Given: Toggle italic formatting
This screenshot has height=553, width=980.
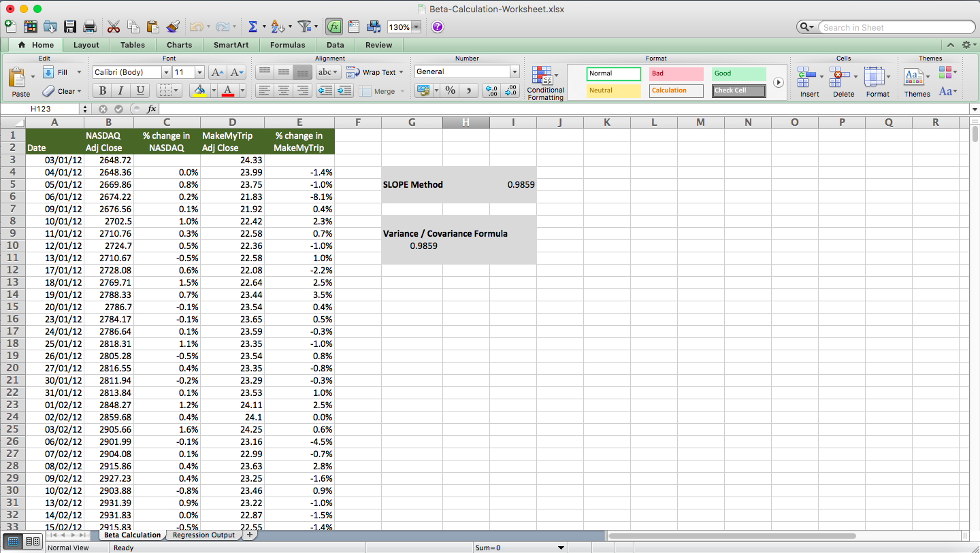Looking at the screenshot, I should tap(120, 90).
